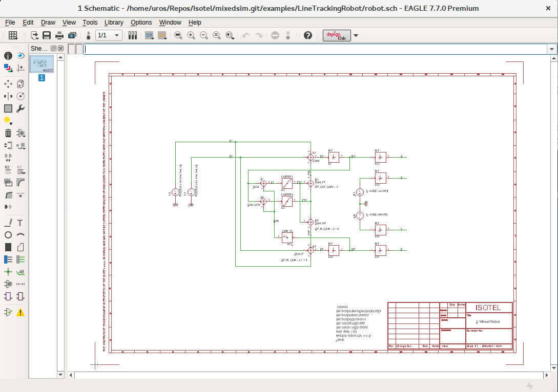Expand the command line history dropdown
Viewport: 558px width, 392px height.
pyautogui.click(x=551, y=49)
